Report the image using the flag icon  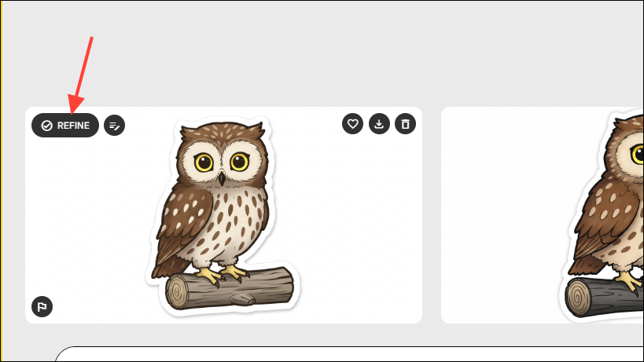coord(42,307)
